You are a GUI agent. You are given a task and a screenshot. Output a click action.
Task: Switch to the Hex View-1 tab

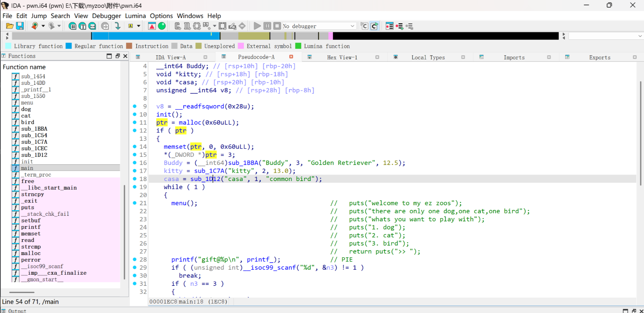(x=342, y=57)
